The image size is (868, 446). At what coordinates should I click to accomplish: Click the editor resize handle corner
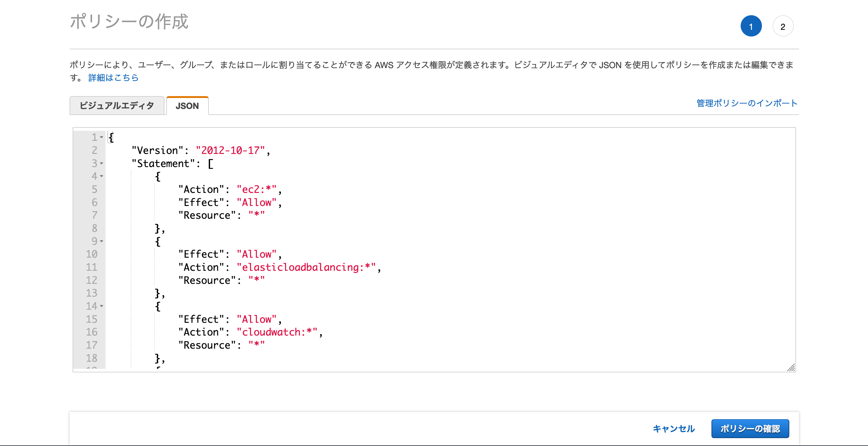791,368
